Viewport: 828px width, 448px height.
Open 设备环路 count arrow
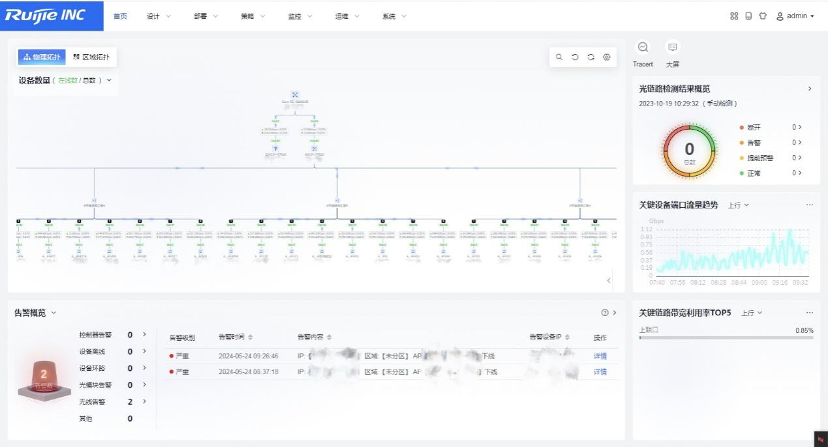pyautogui.click(x=144, y=368)
